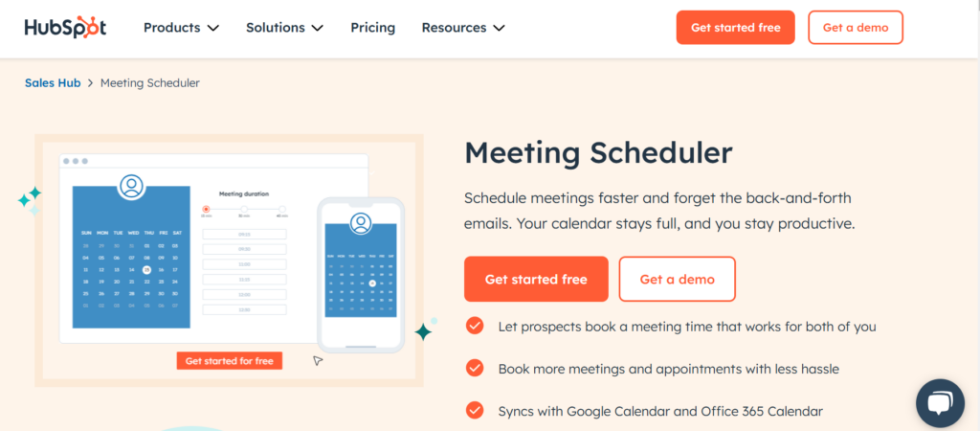The image size is (980, 431).
Task: Select the 45 min meeting duration option
Action: [x=282, y=208]
